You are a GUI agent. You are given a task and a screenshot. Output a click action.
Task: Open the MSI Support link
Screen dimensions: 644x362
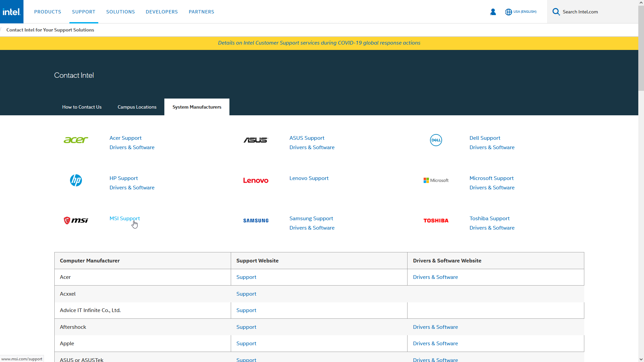(124, 218)
